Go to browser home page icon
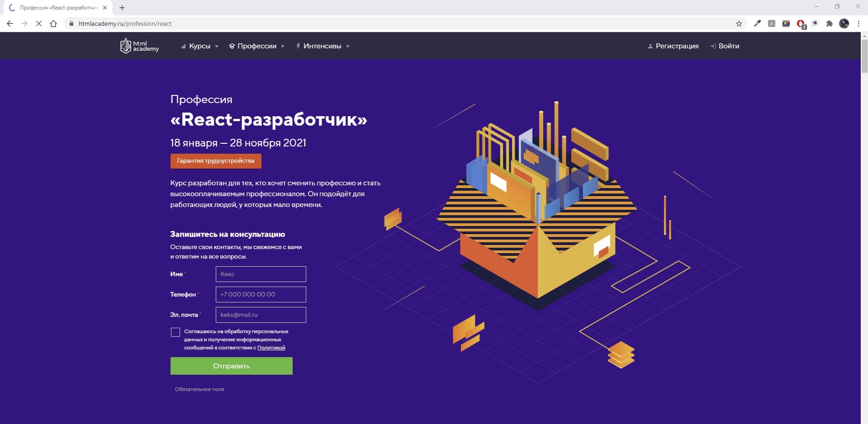Image resolution: width=868 pixels, height=424 pixels. point(53,24)
